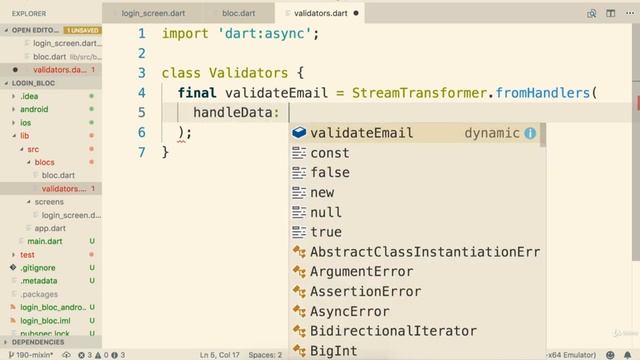Select AssertionError class suggestion

coord(414,291)
